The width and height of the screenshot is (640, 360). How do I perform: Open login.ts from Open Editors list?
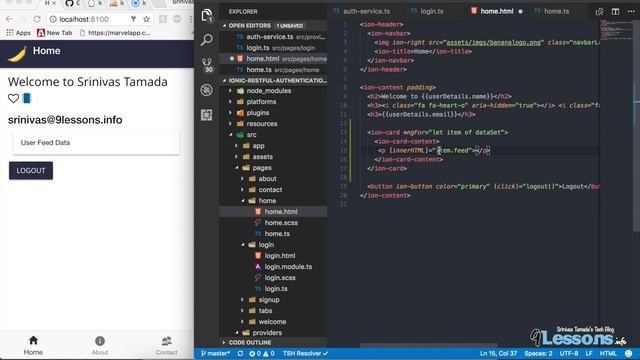(273, 48)
